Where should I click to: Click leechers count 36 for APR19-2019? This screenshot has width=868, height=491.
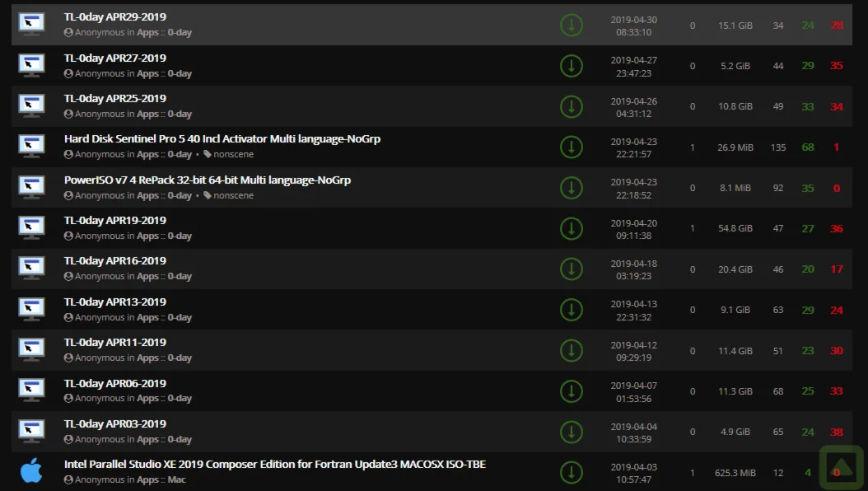pos(837,229)
